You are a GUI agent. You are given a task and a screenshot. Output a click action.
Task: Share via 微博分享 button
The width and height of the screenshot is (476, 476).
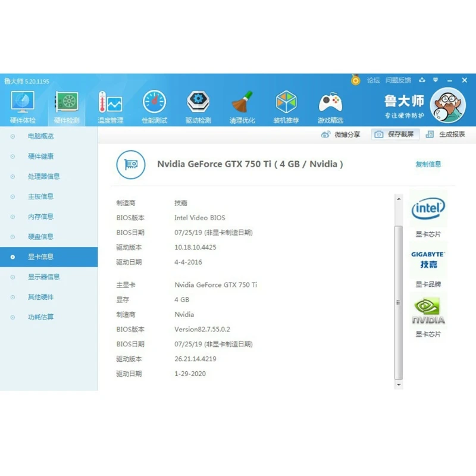340,134
